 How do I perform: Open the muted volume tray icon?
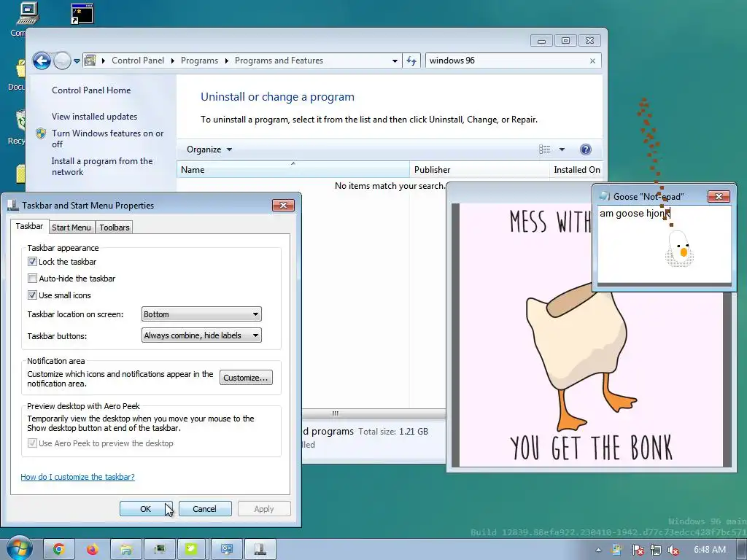pyautogui.click(x=673, y=550)
